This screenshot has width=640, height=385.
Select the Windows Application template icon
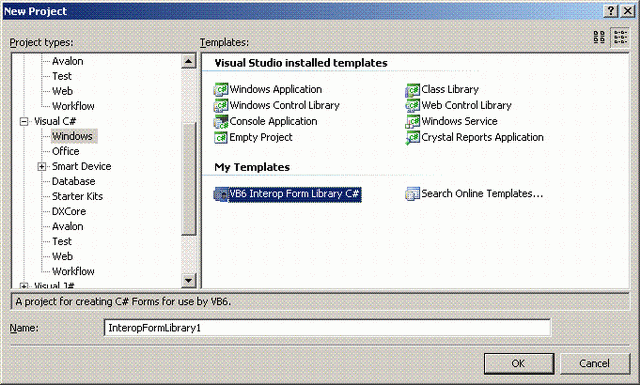coord(221,89)
